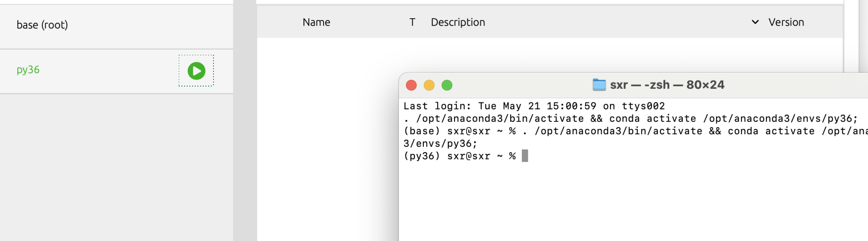868x241 pixels.
Task: Click the T column header
Action: [412, 22]
